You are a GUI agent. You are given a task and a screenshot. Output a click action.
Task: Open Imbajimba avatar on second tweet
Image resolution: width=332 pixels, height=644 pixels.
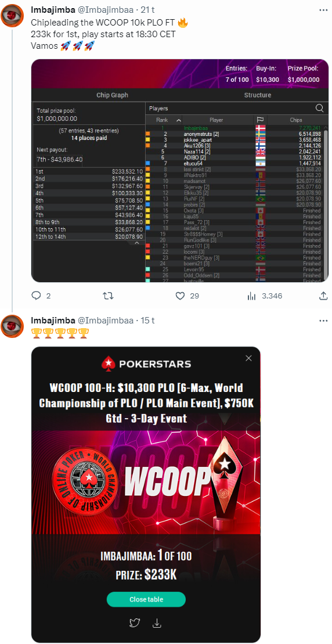(x=12, y=326)
